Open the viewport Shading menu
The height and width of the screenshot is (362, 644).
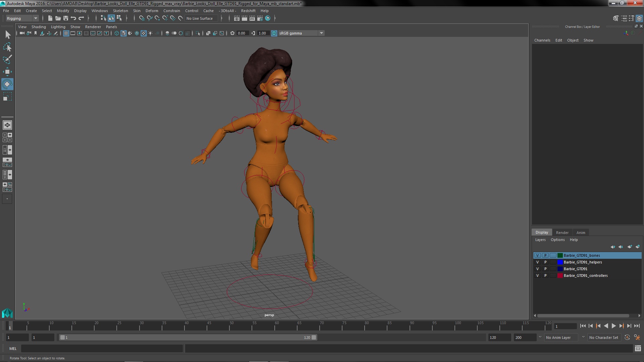click(39, 27)
